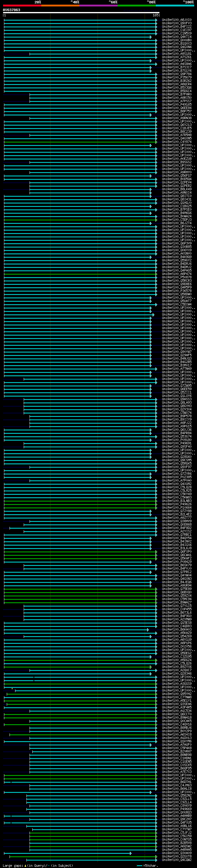The width and height of the screenshot is (197, 868).
Task: Select the UniRef100_B1Q0X3 label
Action: click(x=176, y=43)
